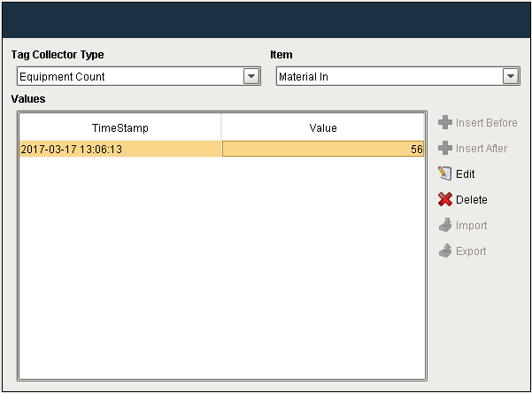The height and width of the screenshot is (393, 532).
Task: Click the Edit notepad pencil icon
Action: [x=445, y=173]
